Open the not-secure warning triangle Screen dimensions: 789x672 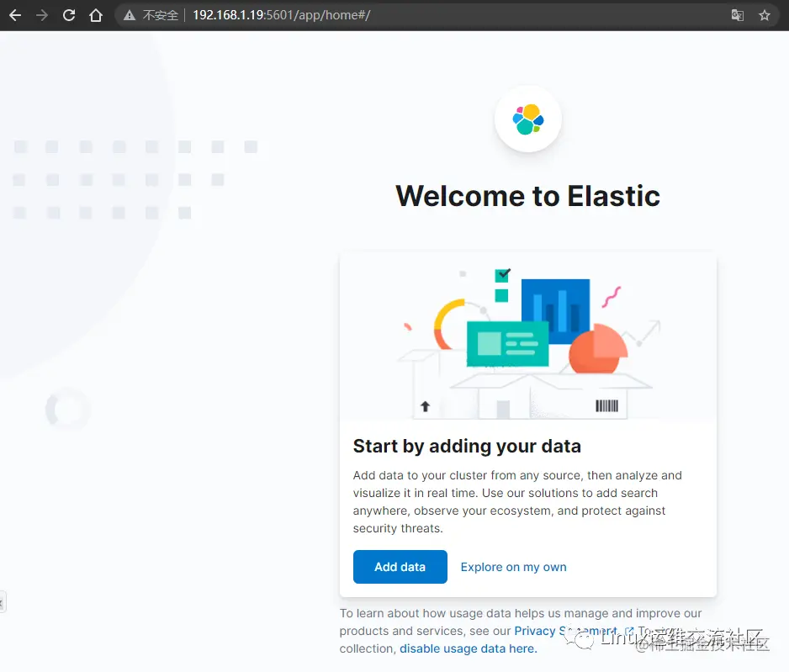coord(130,16)
